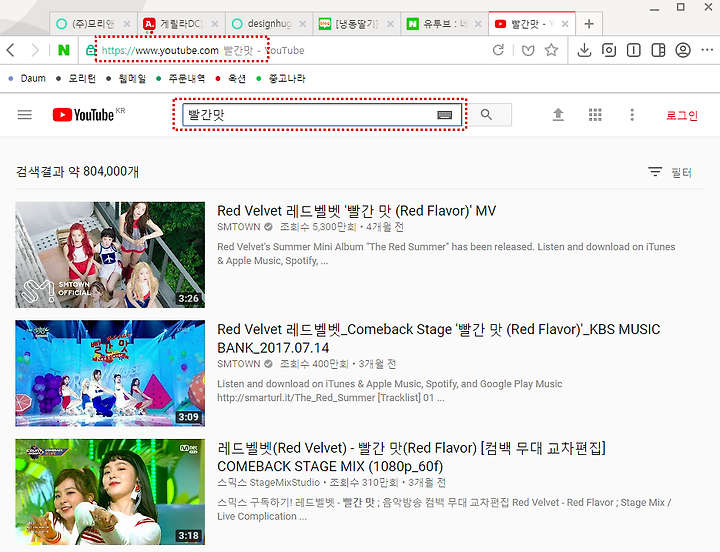720x552 pixels.
Task: Open the YouTube hamburger guide menu
Action: tap(25, 114)
